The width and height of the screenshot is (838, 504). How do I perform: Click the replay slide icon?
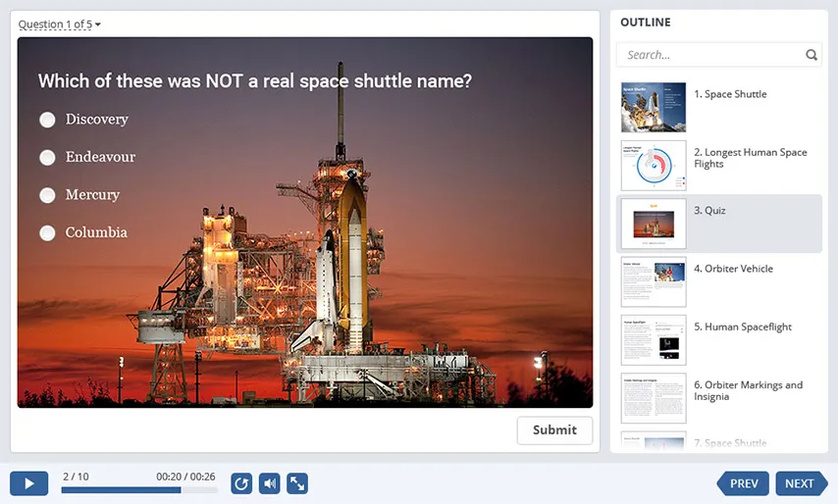pos(241,483)
